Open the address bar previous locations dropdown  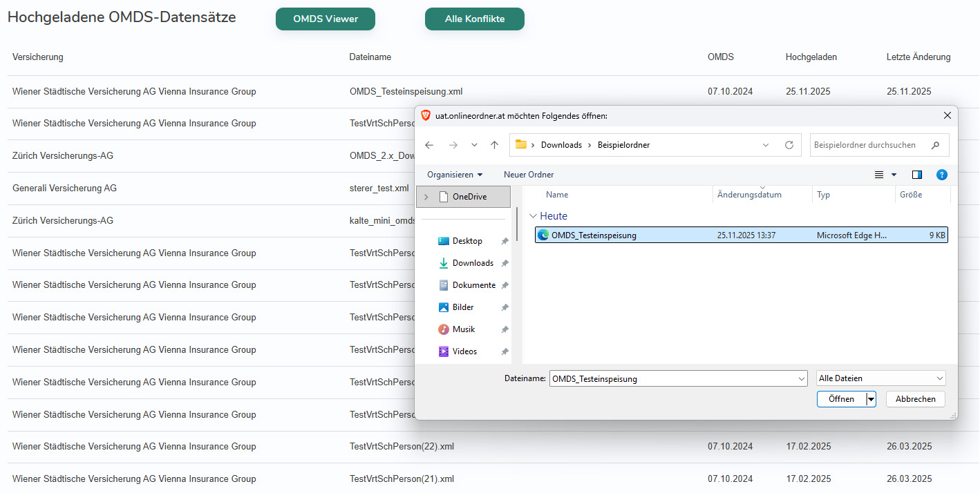coord(766,145)
